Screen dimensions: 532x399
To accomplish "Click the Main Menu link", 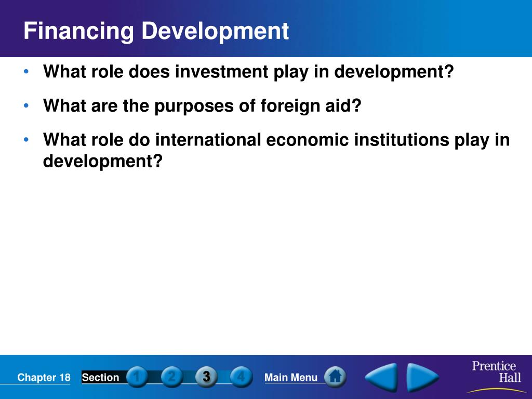I will [291, 377].
